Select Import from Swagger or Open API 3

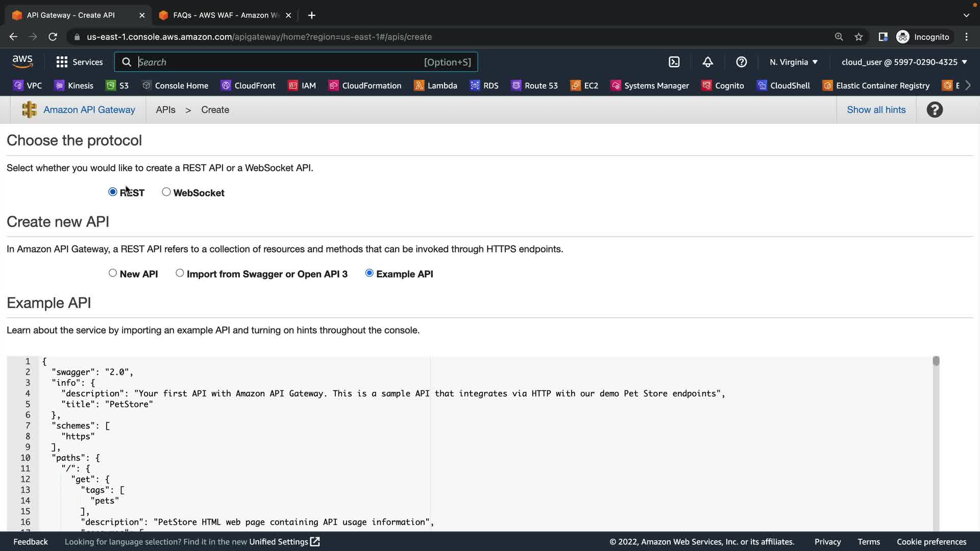coord(180,273)
